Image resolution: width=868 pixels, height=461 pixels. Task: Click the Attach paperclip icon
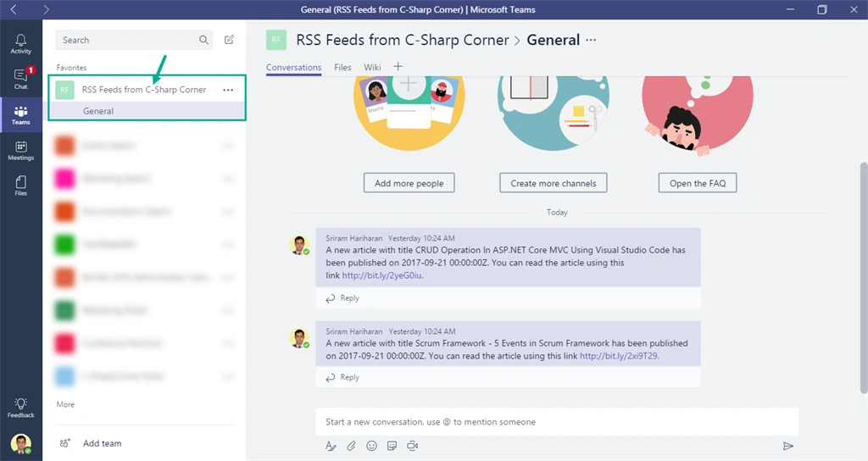click(x=352, y=446)
